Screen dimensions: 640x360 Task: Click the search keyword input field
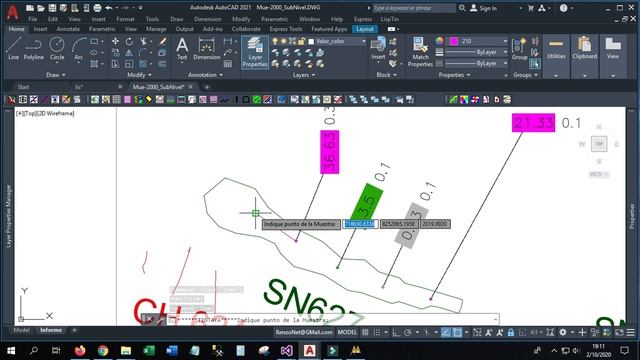pos(414,8)
